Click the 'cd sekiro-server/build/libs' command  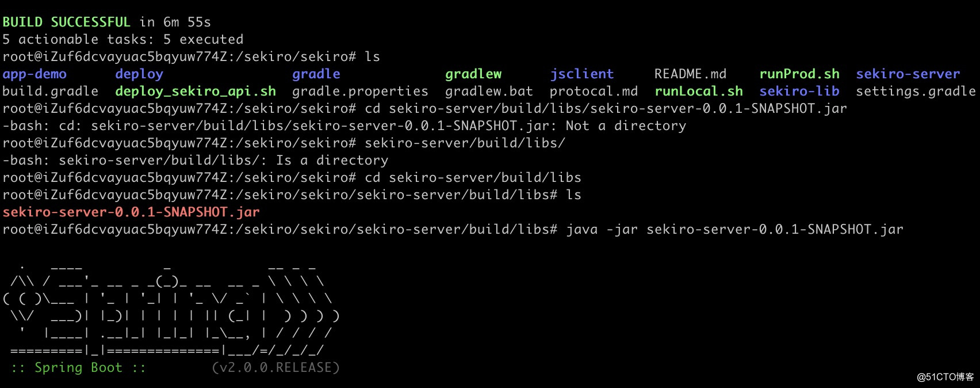point(473,177)
